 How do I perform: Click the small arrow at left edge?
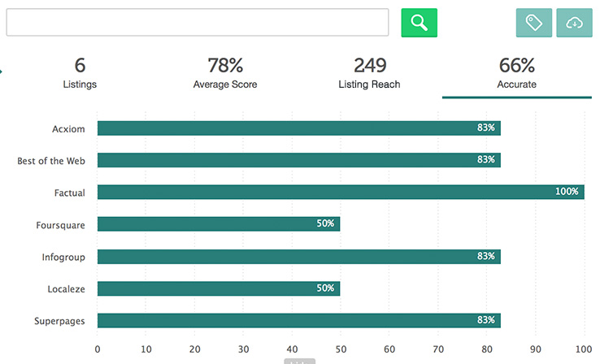pos(2,72)
